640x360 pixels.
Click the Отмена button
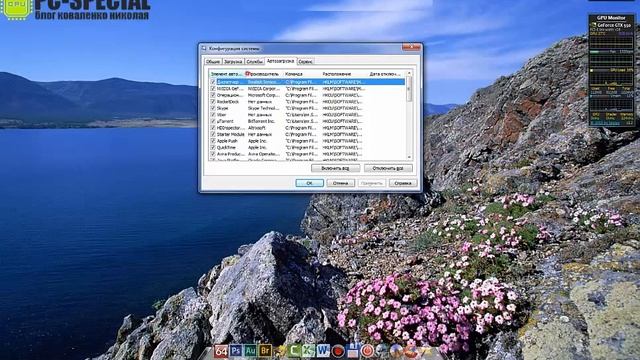click(340, 183)
